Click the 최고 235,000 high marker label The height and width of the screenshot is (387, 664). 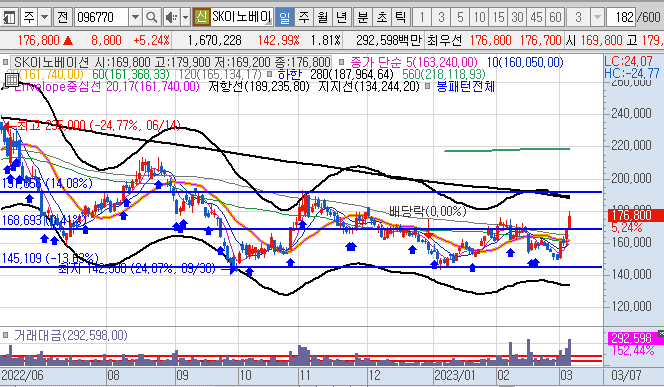point(99,125)
